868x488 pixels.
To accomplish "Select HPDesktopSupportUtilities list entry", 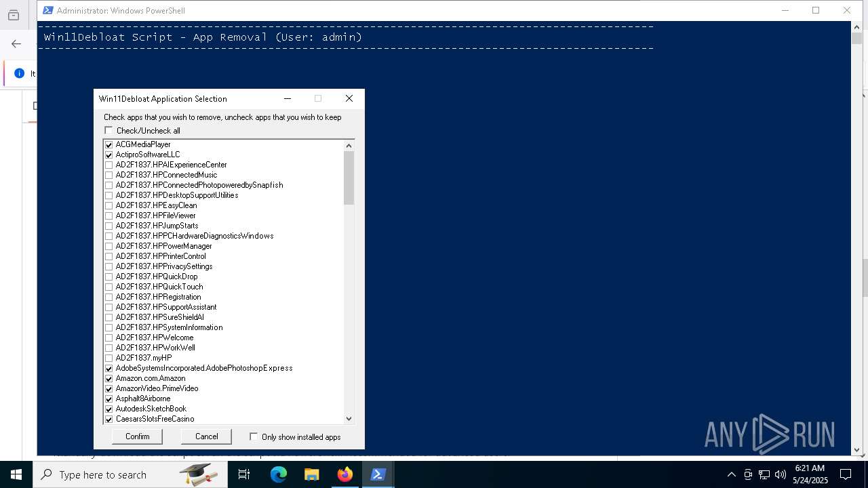I will 177,195.
